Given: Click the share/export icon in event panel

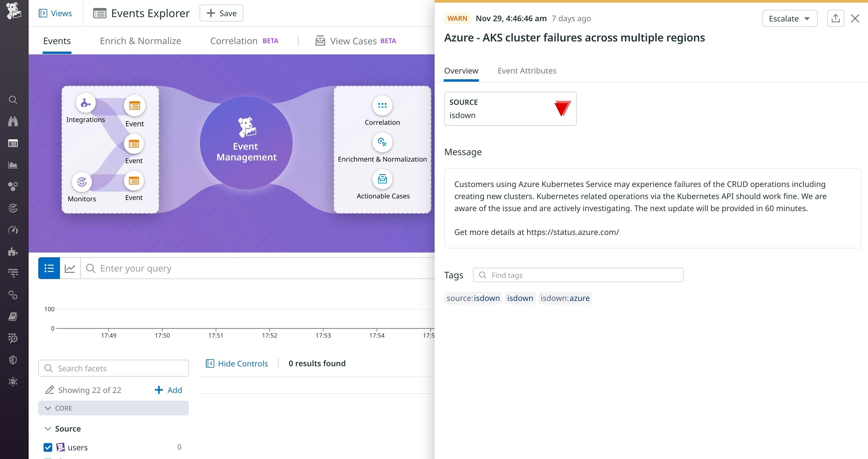Looking at the screenshot, I should pyautogui.click(x=835, y=19).
